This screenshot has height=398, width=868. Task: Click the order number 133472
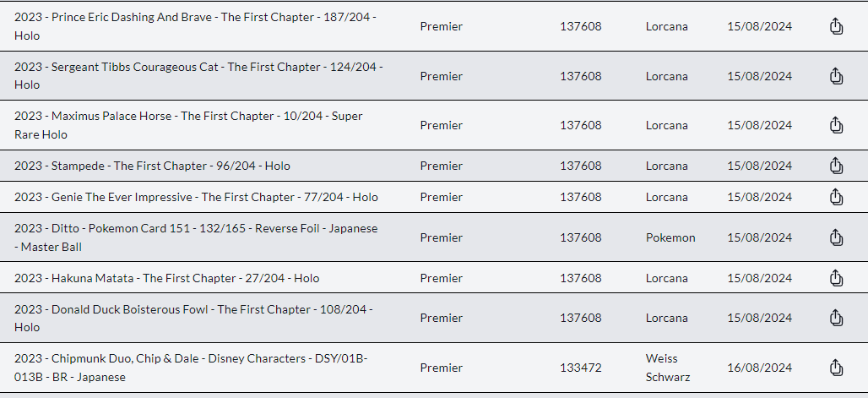click(581, 368)
